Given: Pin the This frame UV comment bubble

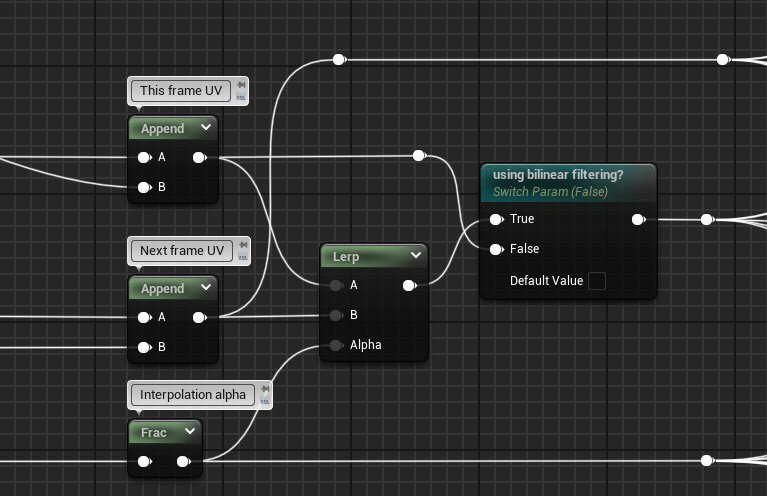Looking at the screenshot, I should point(241,85).
